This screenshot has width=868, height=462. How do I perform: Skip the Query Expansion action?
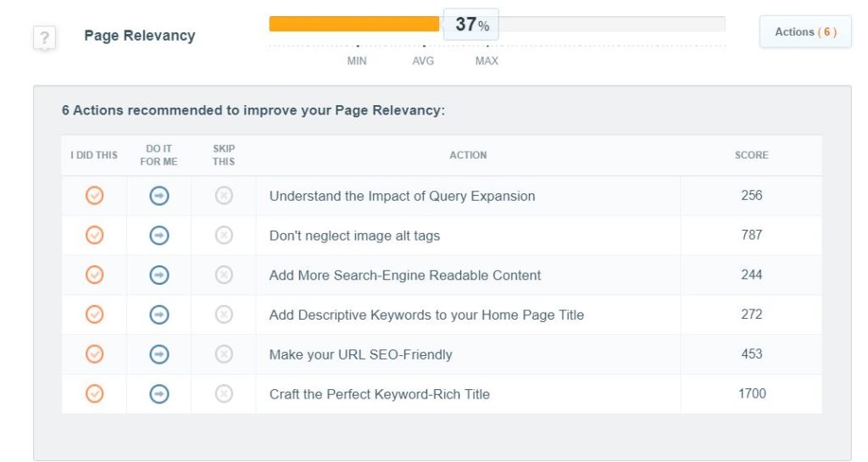coord(224,195)
